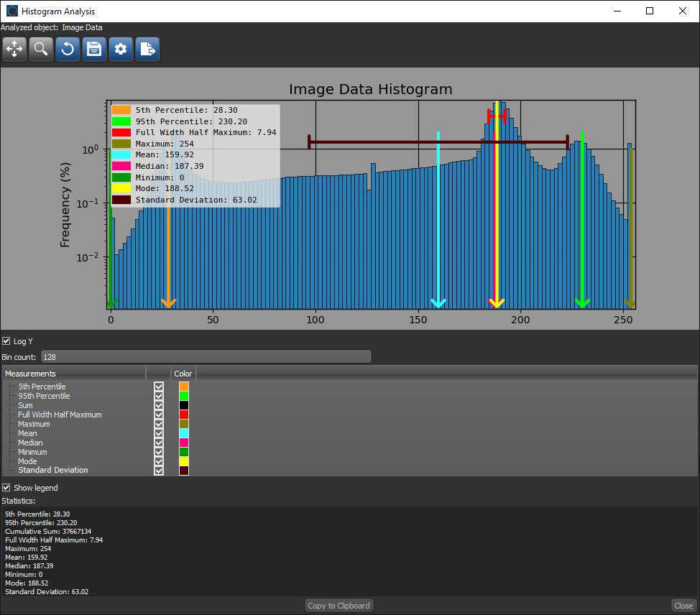Select the zoom tool in the toolbar
Image resolution: width=700 pixels, height=615 pixels.
(41, 49)
